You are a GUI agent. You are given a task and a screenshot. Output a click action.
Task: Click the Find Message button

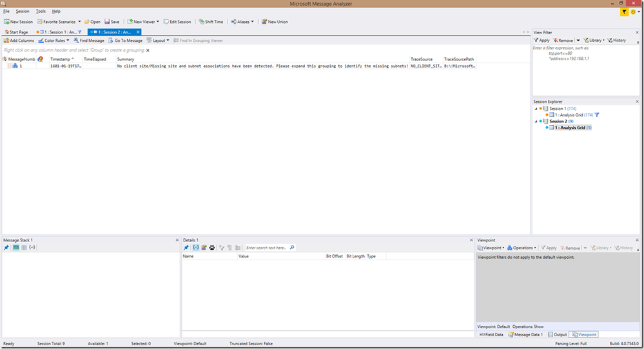click(x=89, y=41)
